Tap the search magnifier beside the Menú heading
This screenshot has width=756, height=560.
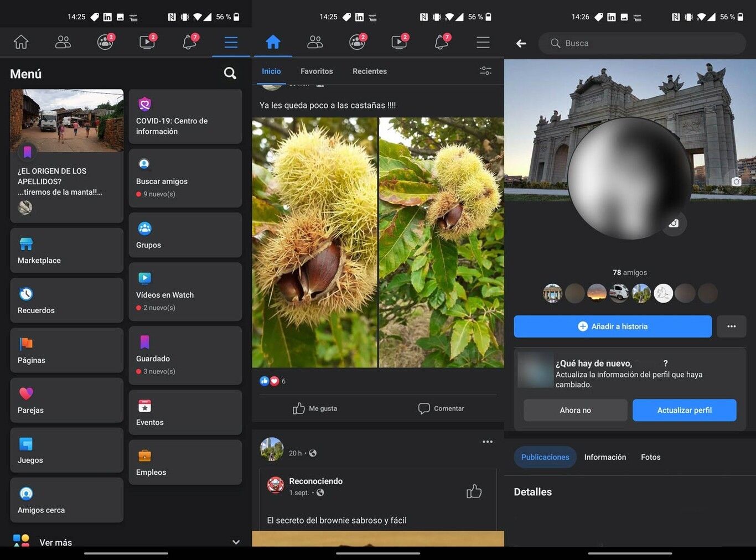[230, 73]
